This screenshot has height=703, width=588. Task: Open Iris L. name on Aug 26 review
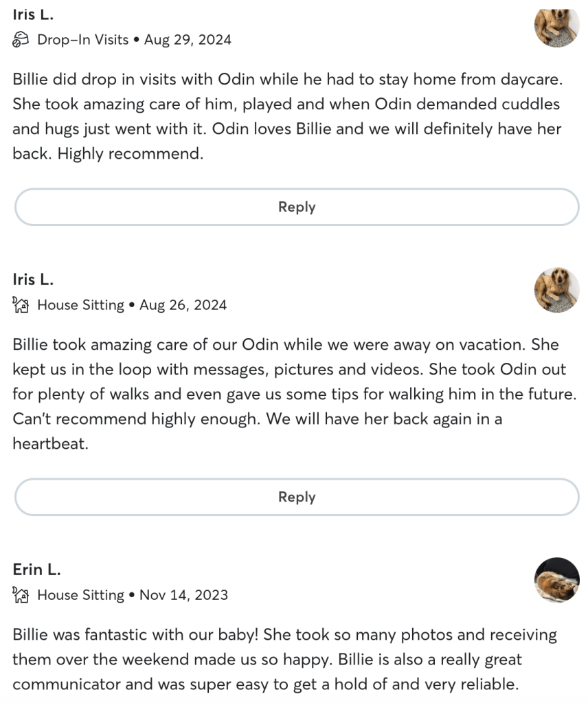33,280
